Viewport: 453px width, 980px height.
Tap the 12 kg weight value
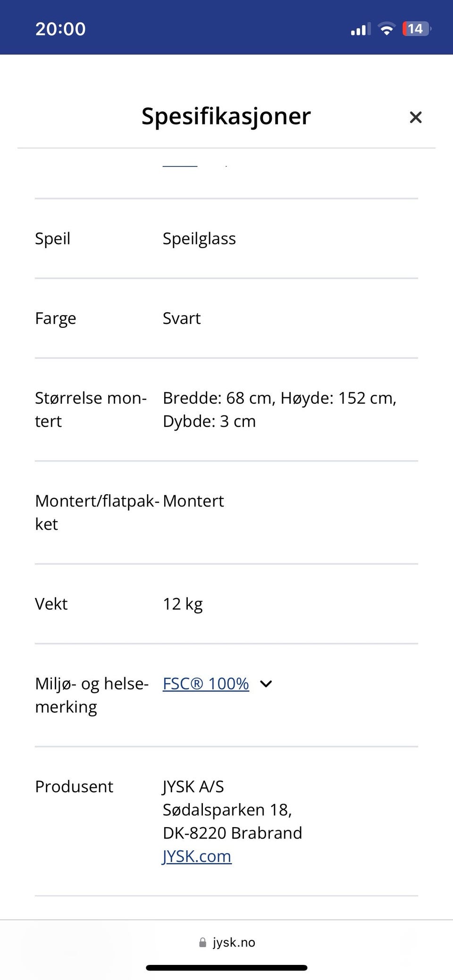[183, 604]
